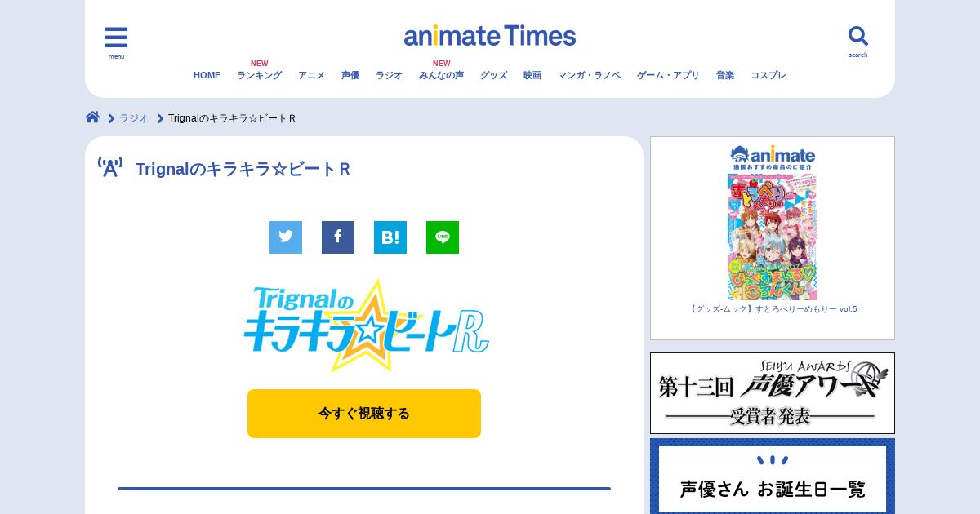
Task: Bookmark with Hatena B! icon
Action: point(390,237)
